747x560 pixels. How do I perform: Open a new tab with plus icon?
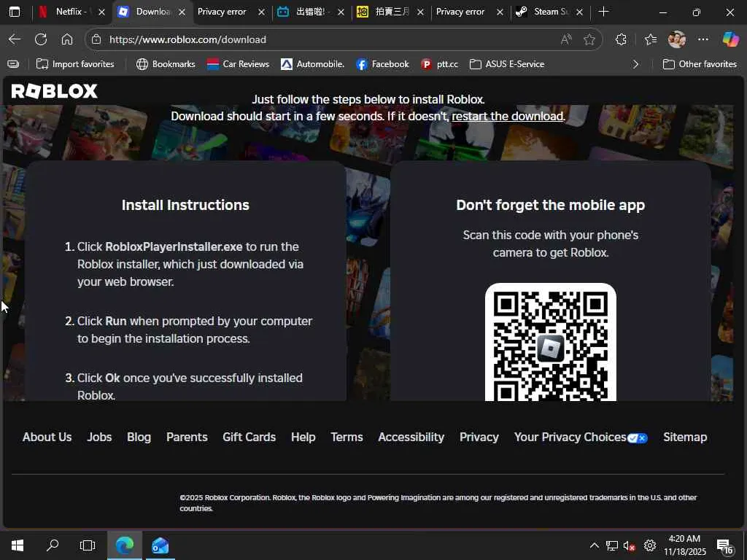point(603,12)
